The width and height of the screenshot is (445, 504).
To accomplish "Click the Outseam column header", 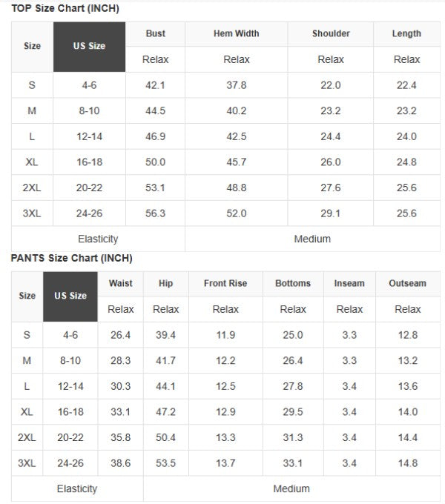I will 407,283.
